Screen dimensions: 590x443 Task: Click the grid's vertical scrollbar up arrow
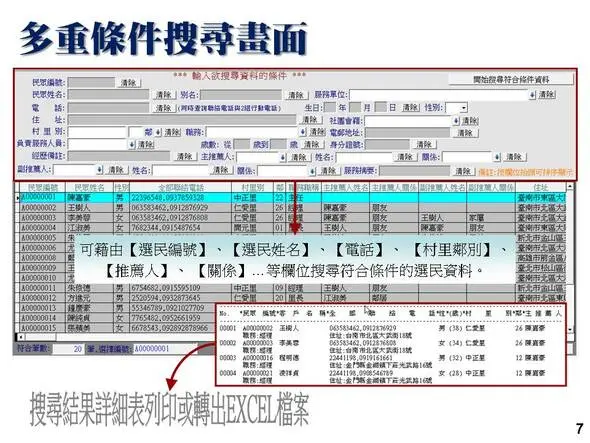tap(570, 186)
